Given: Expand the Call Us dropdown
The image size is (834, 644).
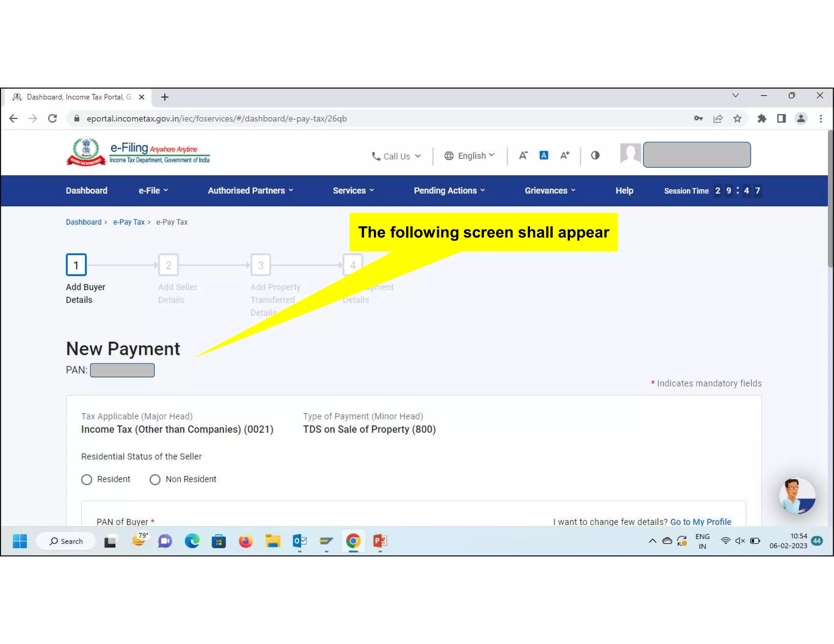Looking at the screenshot, I should (396, 156).
